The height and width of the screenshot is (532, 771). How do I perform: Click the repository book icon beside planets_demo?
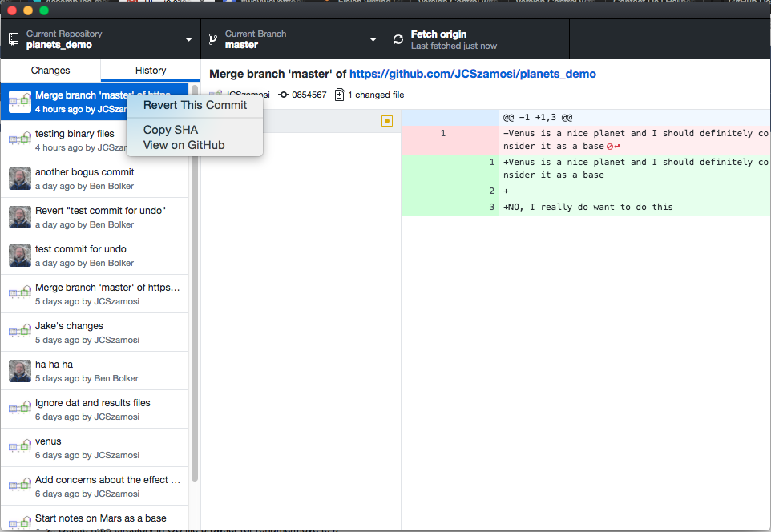13,38
